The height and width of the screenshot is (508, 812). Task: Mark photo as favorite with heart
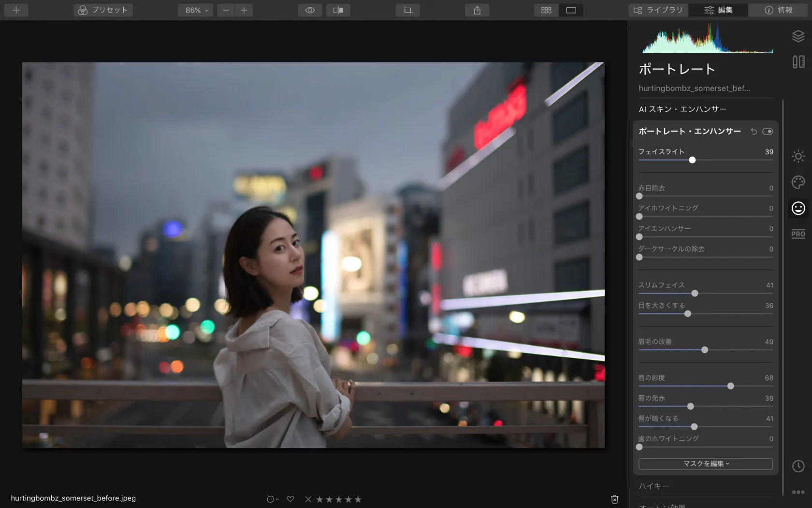290,499
